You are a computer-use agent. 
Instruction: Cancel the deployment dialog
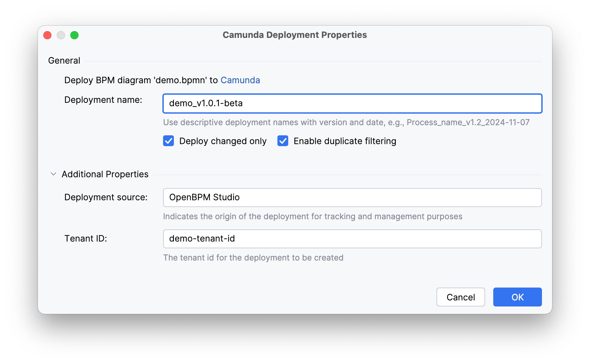point(460,297)
